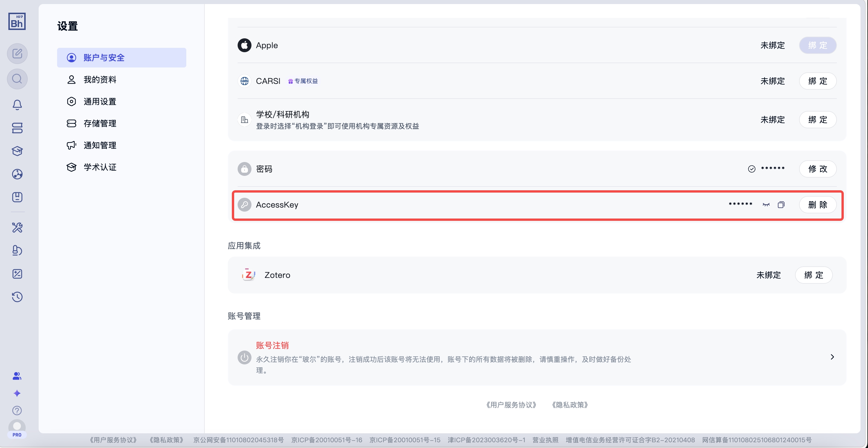Switch to 通知管理 settings section
Viewport: 868px width, 448px height.
tap(100, 145)
